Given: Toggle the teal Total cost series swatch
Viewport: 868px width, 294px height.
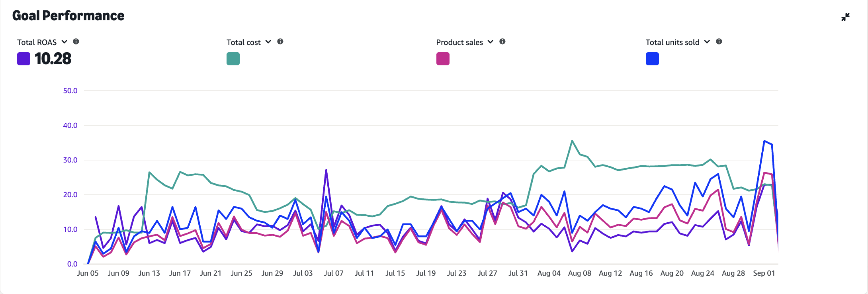Looking at the screenshot, I should point(233,59).
